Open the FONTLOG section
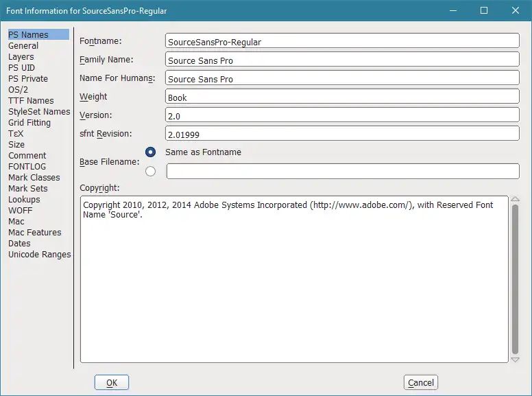 (27, 166)
